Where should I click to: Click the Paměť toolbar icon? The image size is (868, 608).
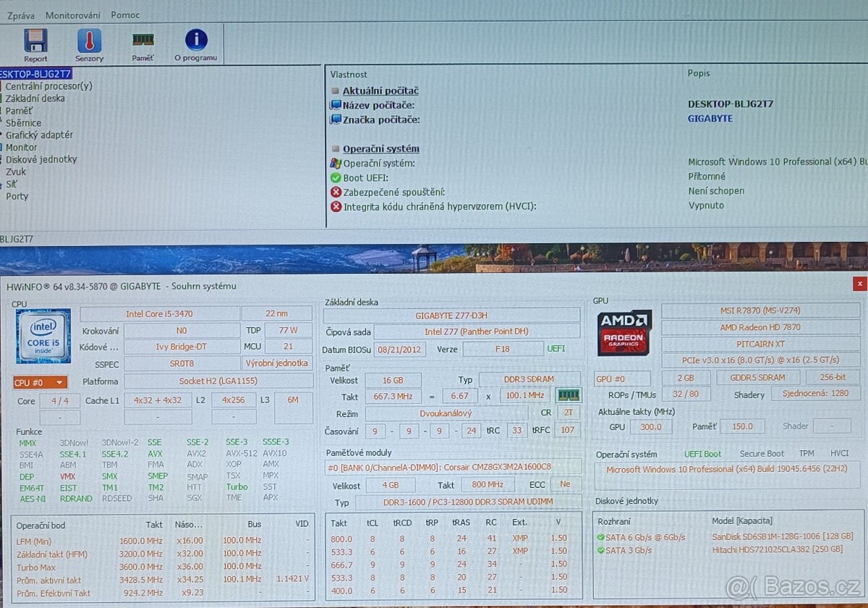[x=142, y=42]
